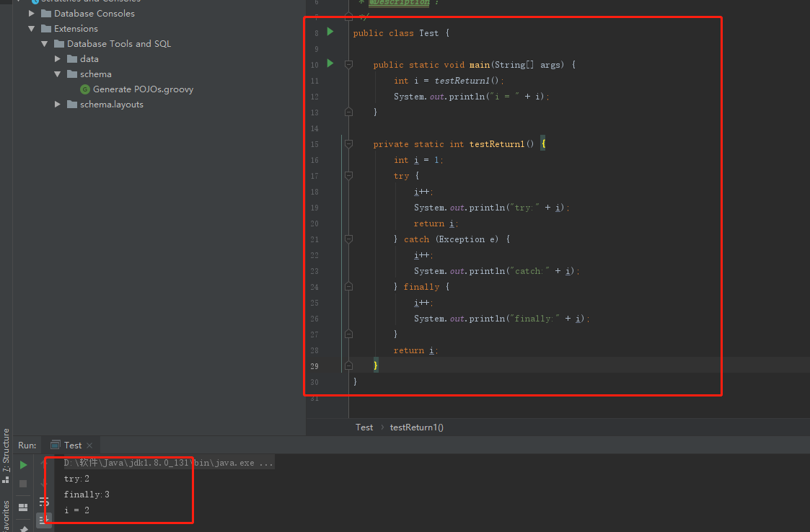Click the println "catch:" statement on line 23
This screenshot has width=810, height=532.
496,271
